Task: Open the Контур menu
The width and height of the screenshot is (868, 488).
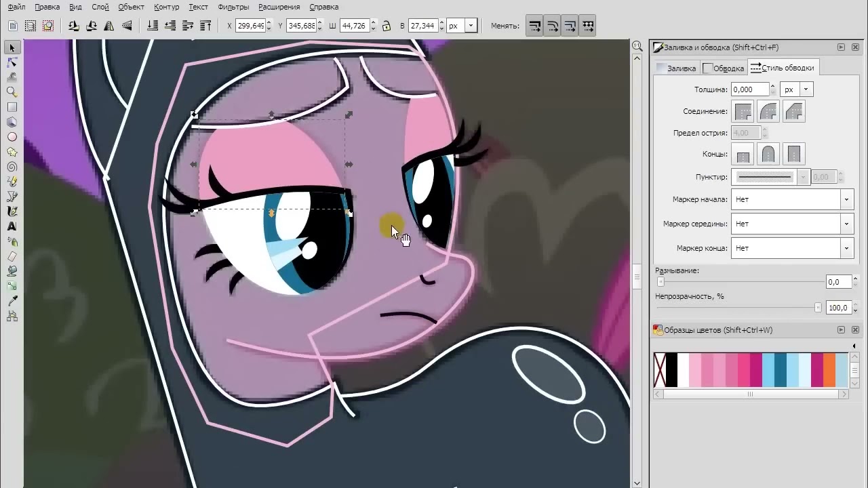Action: coord(167,7)
